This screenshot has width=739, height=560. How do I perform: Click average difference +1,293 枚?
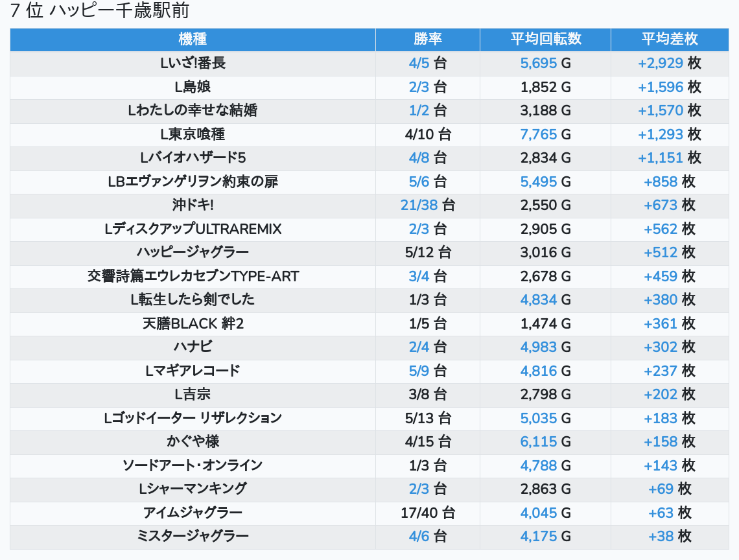[x=669, y=134]
